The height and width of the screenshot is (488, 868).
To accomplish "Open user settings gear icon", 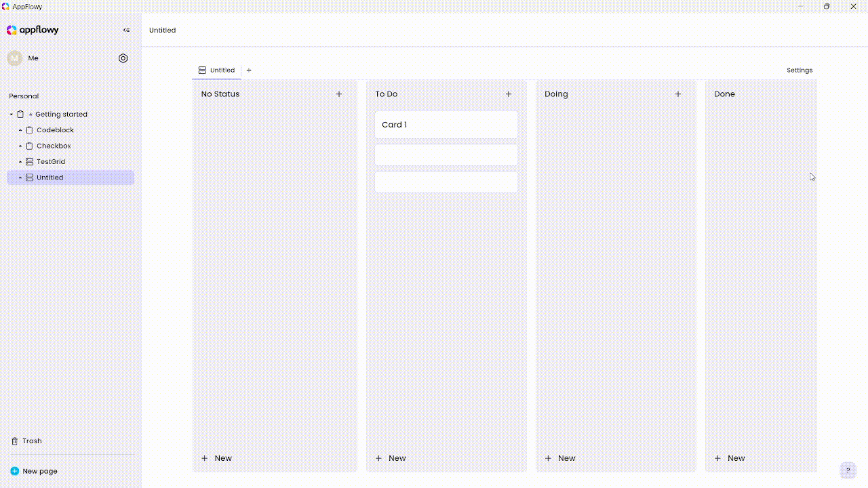I will 123,58.
